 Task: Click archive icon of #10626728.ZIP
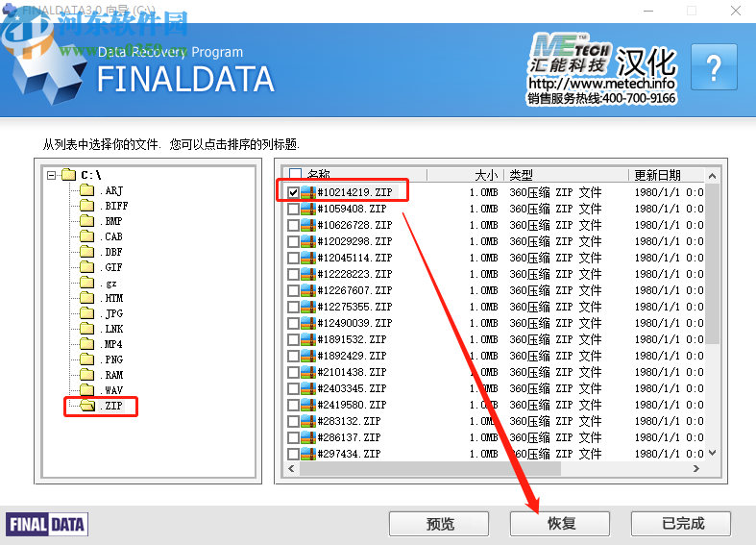pyautogui.click(x=308, y=225)
